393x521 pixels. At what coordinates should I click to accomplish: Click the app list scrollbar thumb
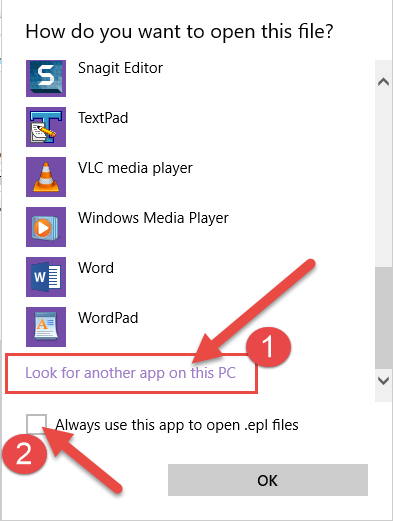384,318
